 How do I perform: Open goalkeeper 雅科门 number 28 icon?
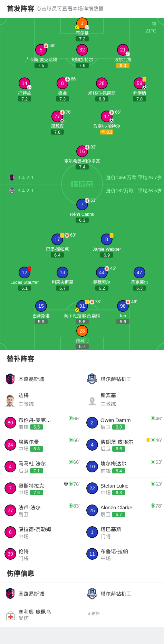(x=82, y=331)
